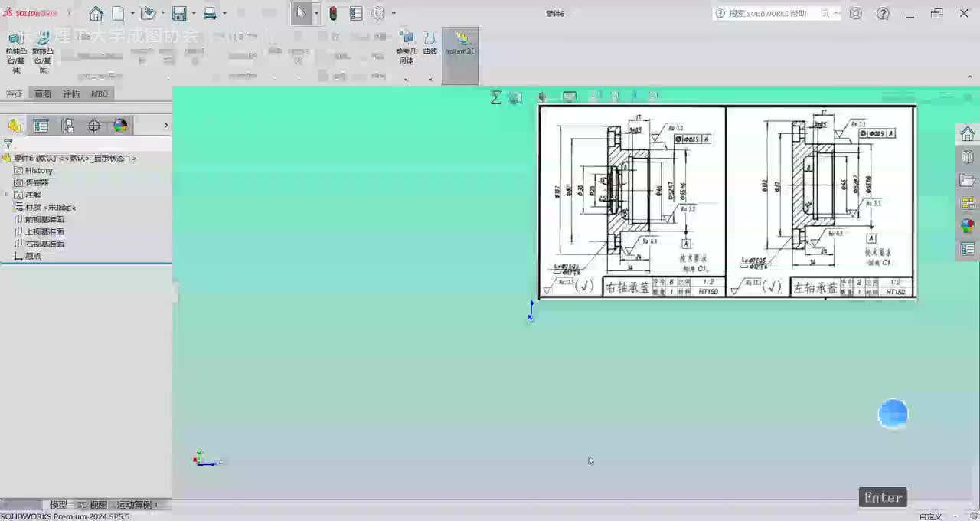Expand the 注解 annotations node
The width and height of the screenshot is (980, 521).
[6, 195]
